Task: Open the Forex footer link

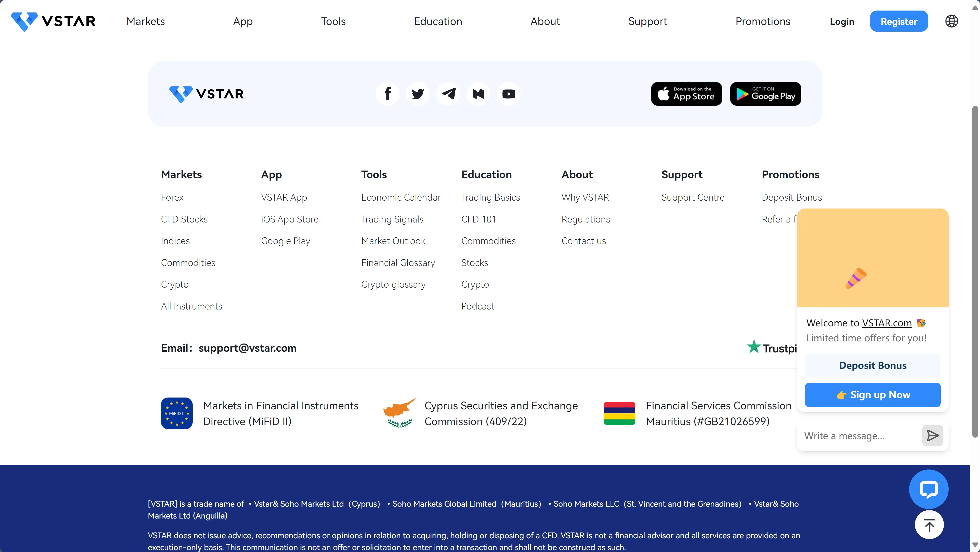Action: tap(172, 197)
